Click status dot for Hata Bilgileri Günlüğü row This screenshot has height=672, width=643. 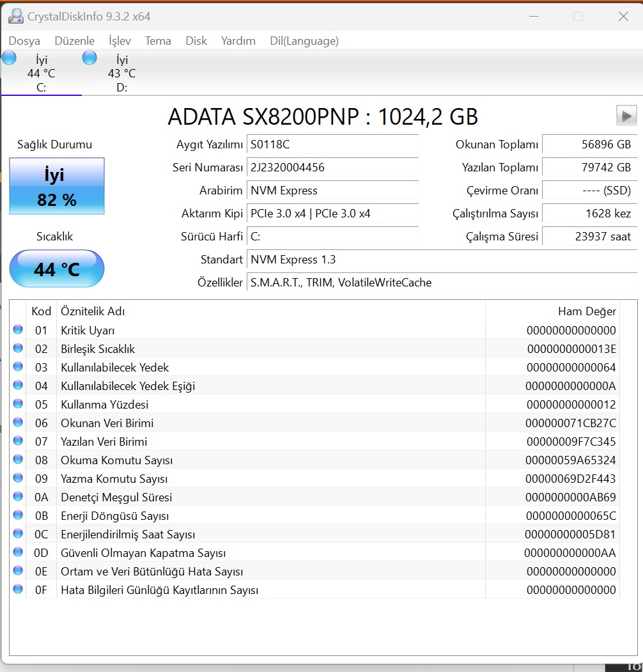[x=18, y=589]
